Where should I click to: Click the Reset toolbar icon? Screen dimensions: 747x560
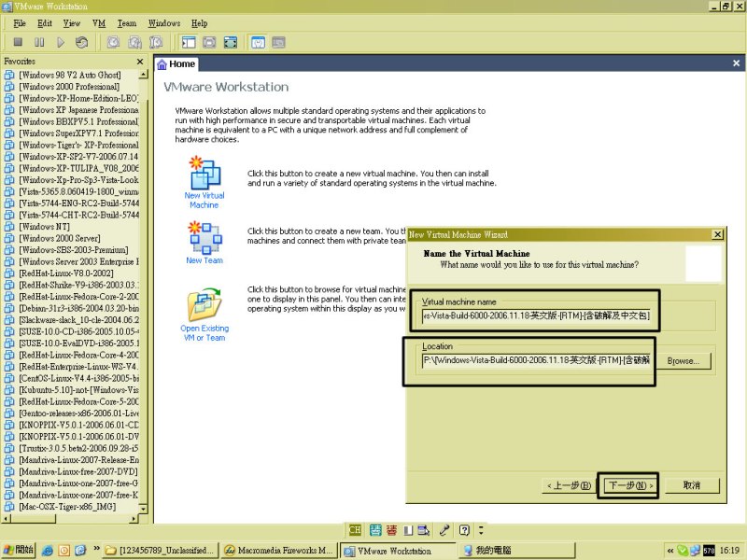click(x=82, y=42)
